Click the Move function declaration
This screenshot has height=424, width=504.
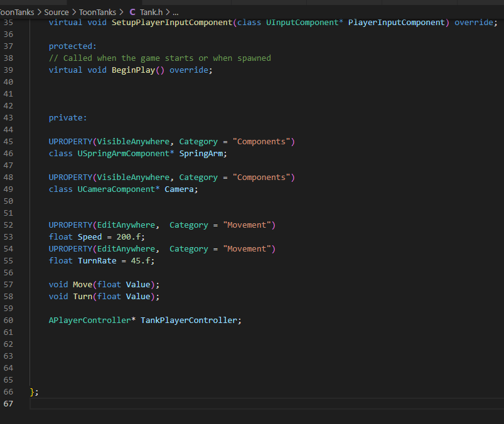click(x=82, y=284)
